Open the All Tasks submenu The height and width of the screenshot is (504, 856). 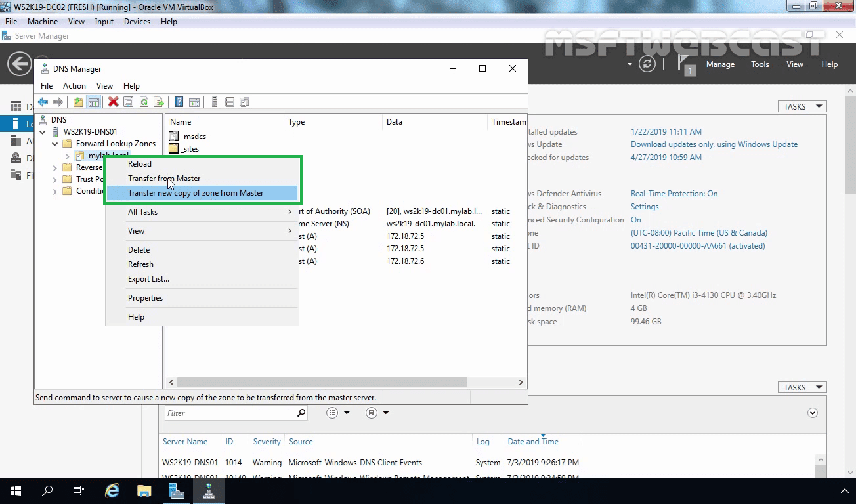(x=202, y=212)
